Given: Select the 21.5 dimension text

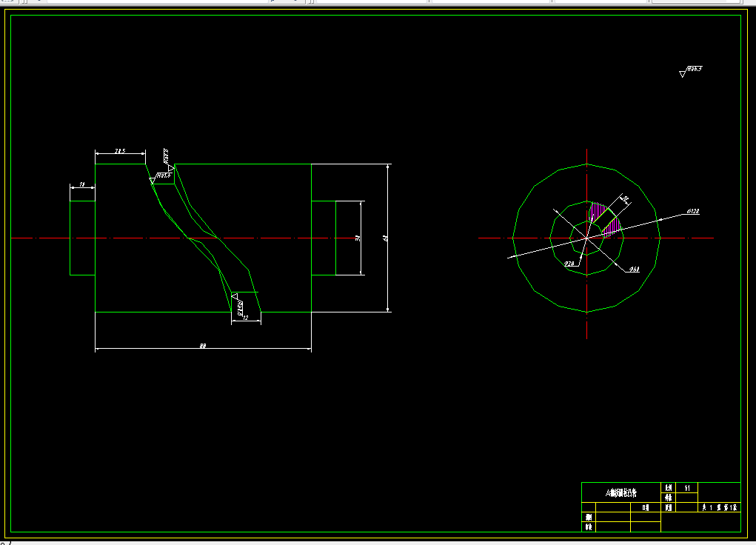Looking at the screenshot, I should pyautogui.click(x=120, y=151).
